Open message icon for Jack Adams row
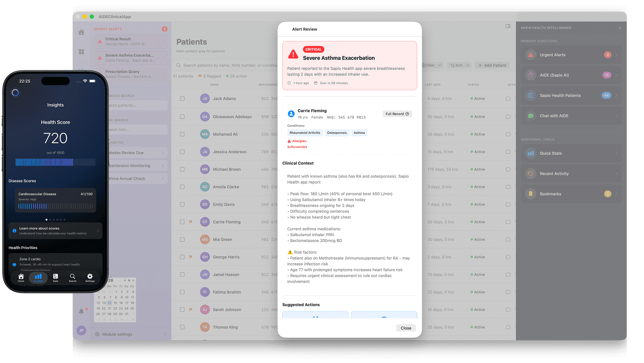The height and width of the screenshot is (363, 644). [x=508, y=98]
